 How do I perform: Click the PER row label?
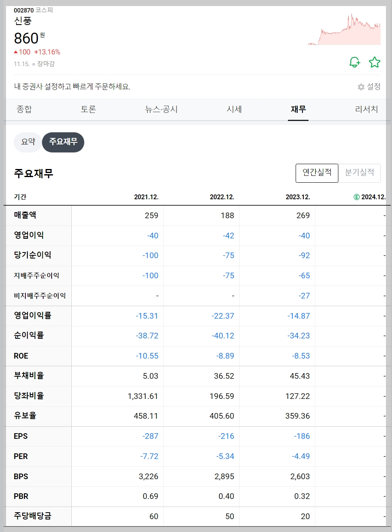click(x=21, y=456)
